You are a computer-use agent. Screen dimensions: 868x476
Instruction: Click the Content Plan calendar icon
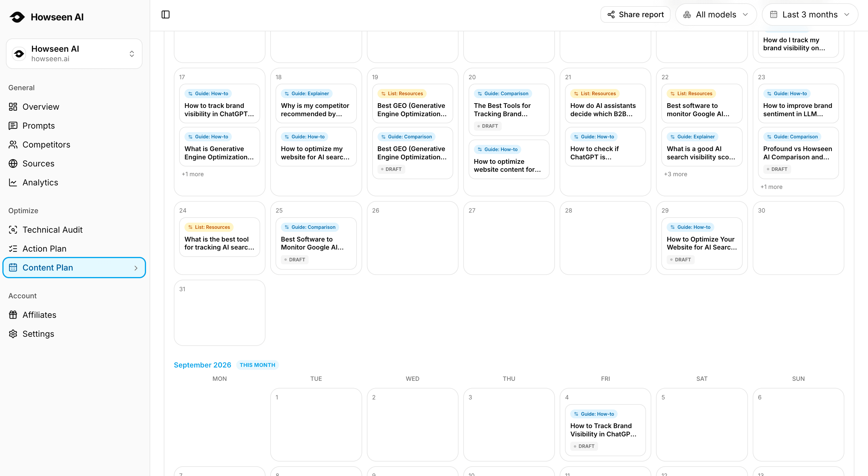pos(13,268)
